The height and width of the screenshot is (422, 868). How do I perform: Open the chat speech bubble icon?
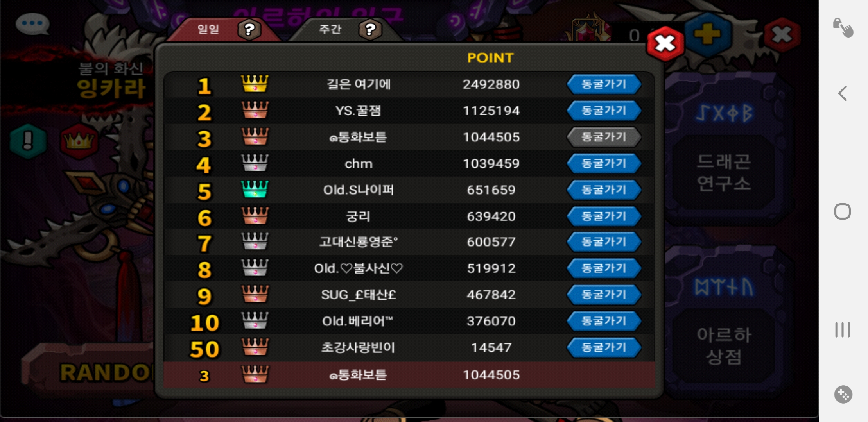pos(32,24)
